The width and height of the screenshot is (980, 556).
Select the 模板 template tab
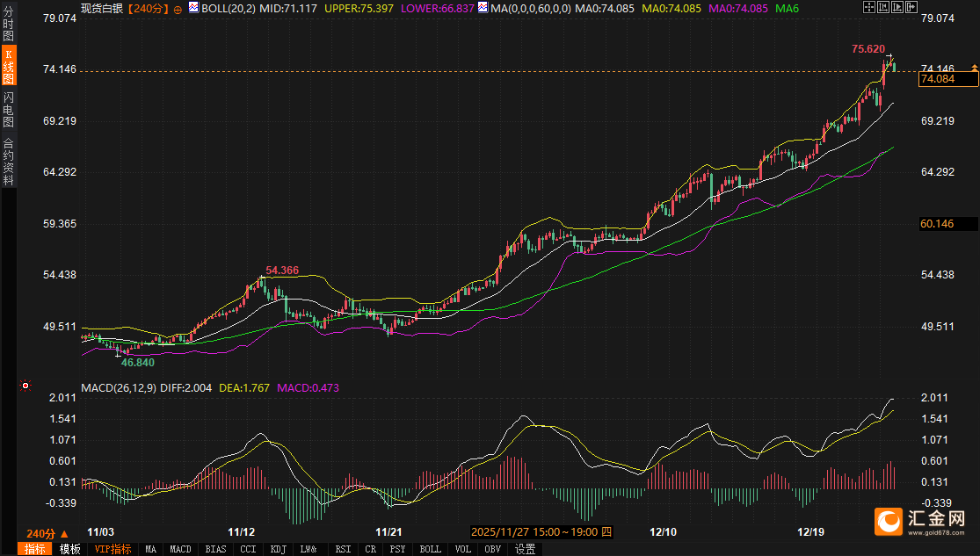pyautogui.click(x=69, y=549)
